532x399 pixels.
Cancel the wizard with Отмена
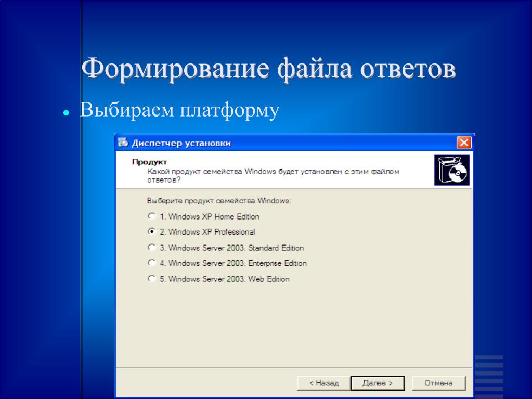tap(438, 383)
